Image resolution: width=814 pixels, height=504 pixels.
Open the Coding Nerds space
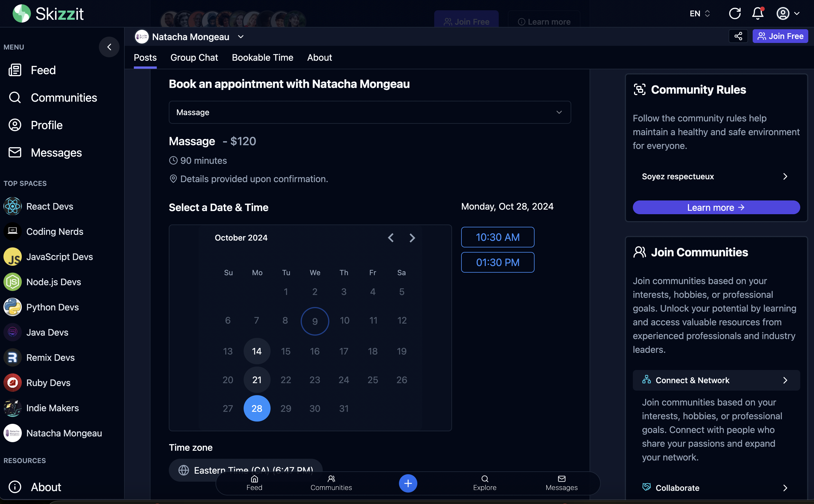[x=43, y=231]
